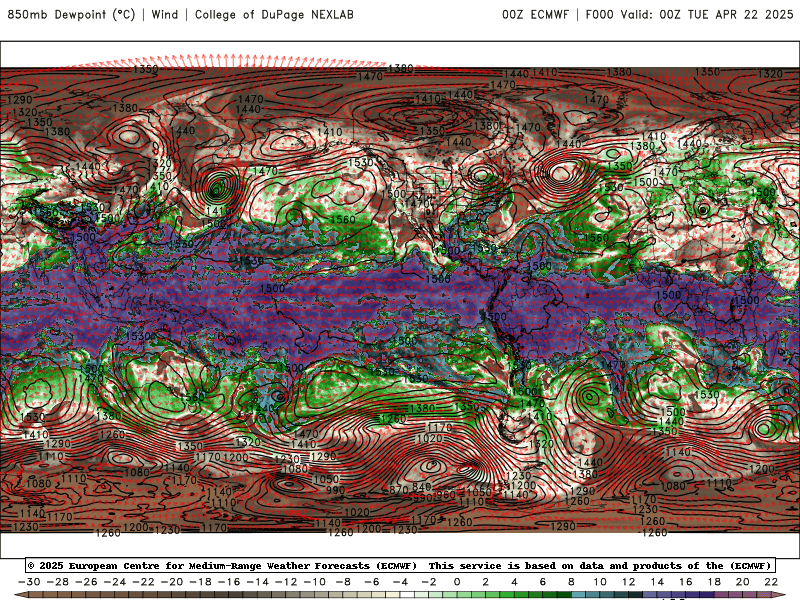Click the 2 value on the dewpoint scale
The height and width of the screenshot is (600, 800).
tap(486, 582)
